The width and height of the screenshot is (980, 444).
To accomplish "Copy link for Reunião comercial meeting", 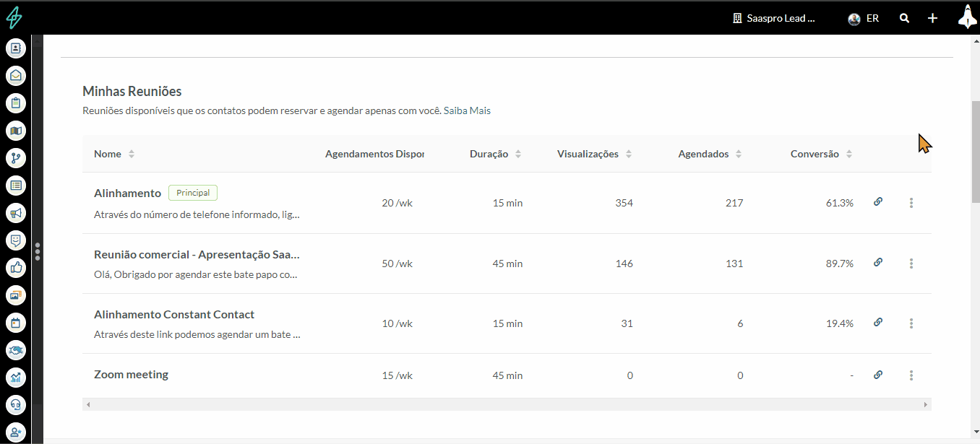I will point(878,263).
